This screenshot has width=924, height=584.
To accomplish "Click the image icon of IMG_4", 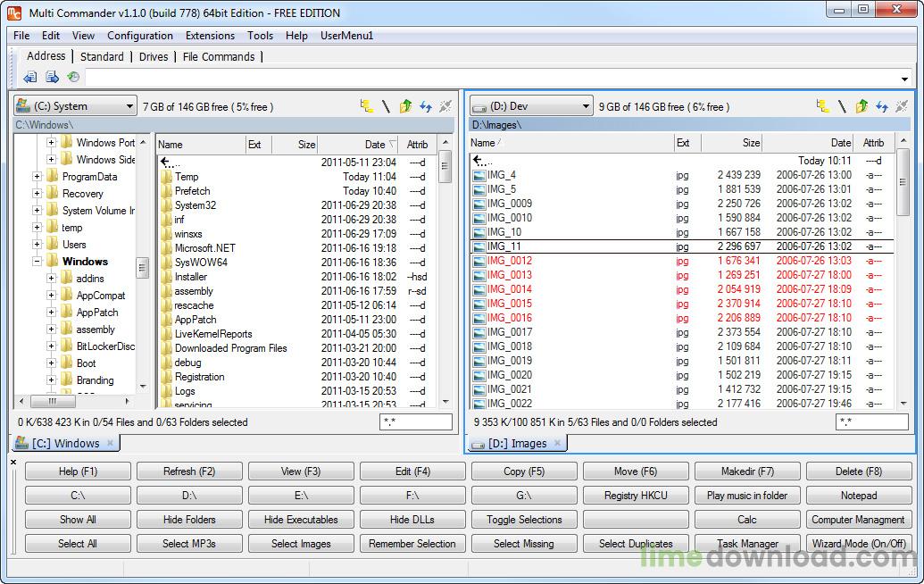I will [x=479, y=175].
